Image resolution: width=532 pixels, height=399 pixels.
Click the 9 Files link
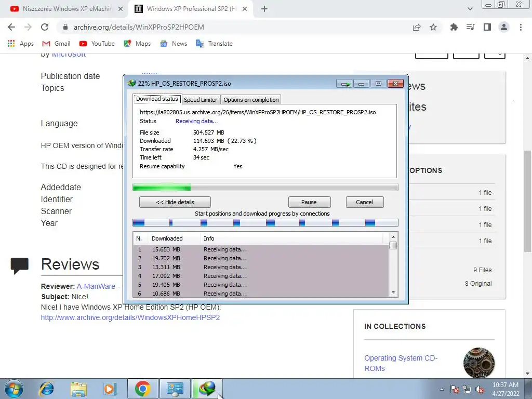click(483, 270)
